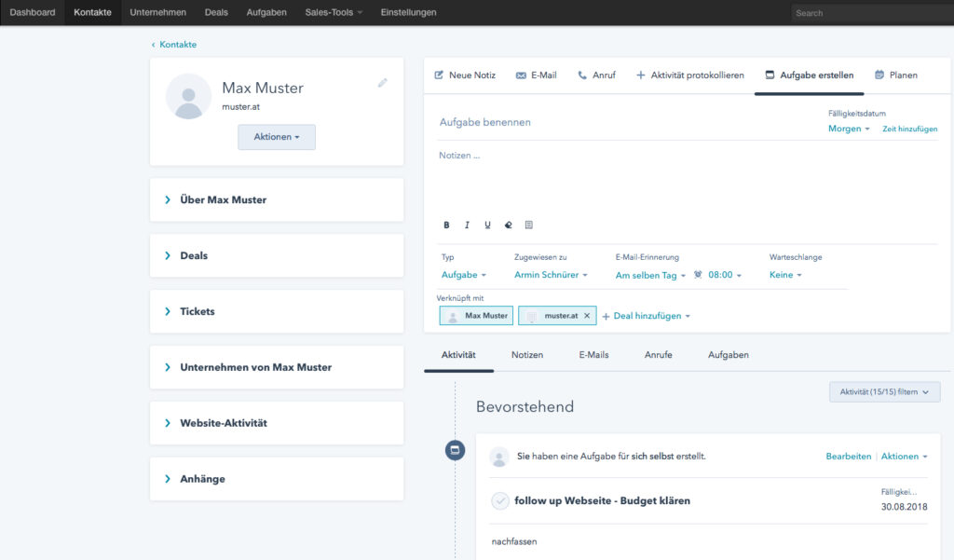The height and width of the screenshot is (560, 954).
Task: Open the Morgen due date dropdown
Action: pos(849,129)
